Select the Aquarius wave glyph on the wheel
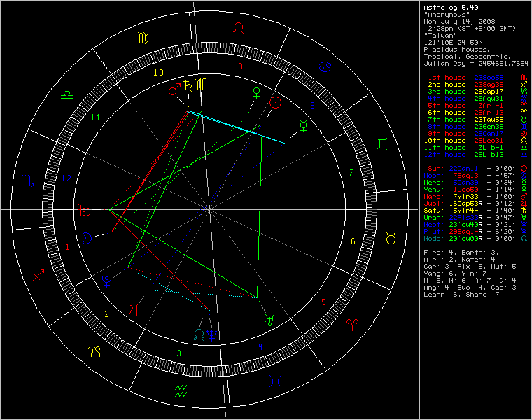This screenshot has height=420, width=532. point(181,391)
